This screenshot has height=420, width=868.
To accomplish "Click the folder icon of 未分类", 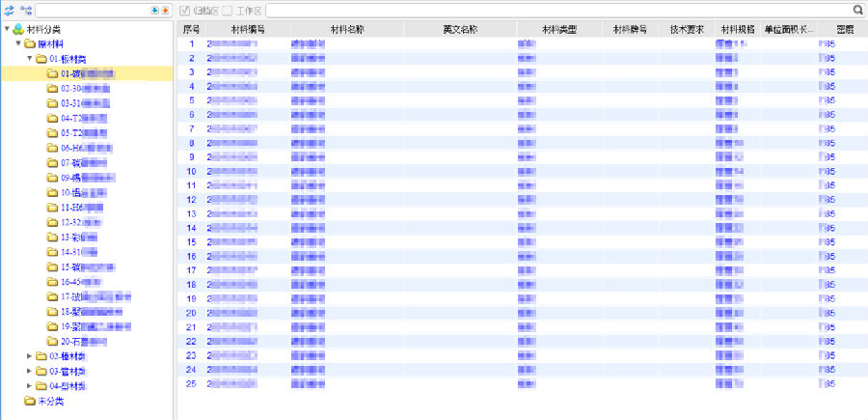I will click(30, 401).
